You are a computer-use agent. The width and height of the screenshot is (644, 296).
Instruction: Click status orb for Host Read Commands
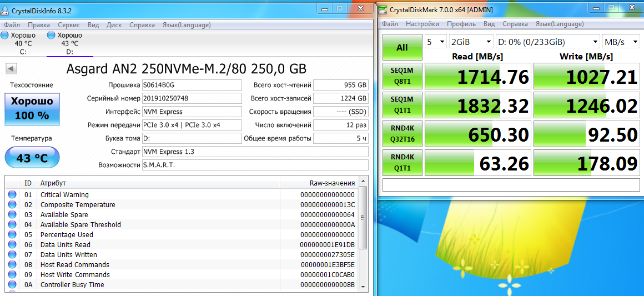12,264
